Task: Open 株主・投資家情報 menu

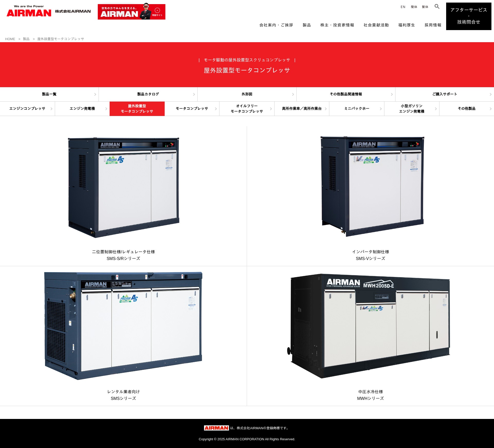Action: pyautogui.click(x=337, y=25)
